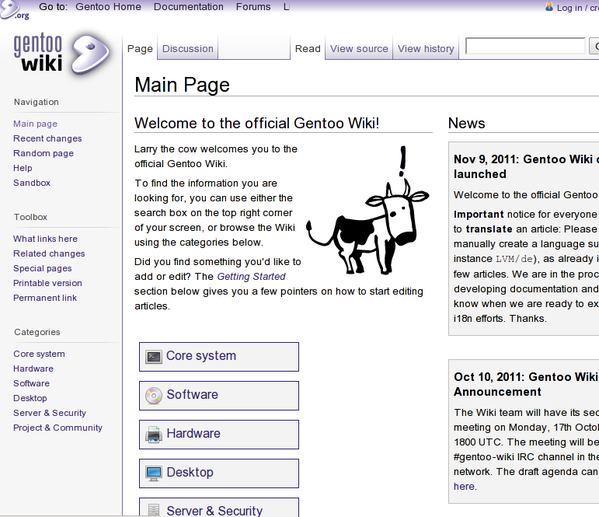Open Server & Security in sidebar Categories
The height and width of the screenshot is (517, 599).
pyautogui.click(x=50, y=413)
